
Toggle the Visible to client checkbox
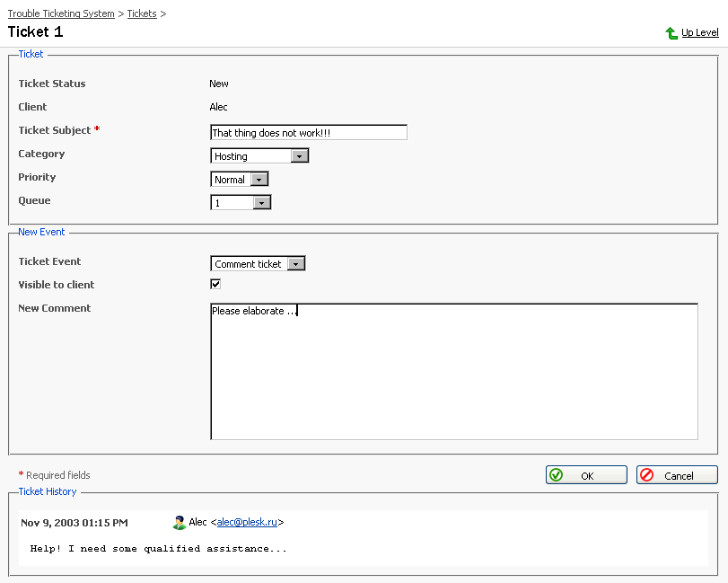215,284
